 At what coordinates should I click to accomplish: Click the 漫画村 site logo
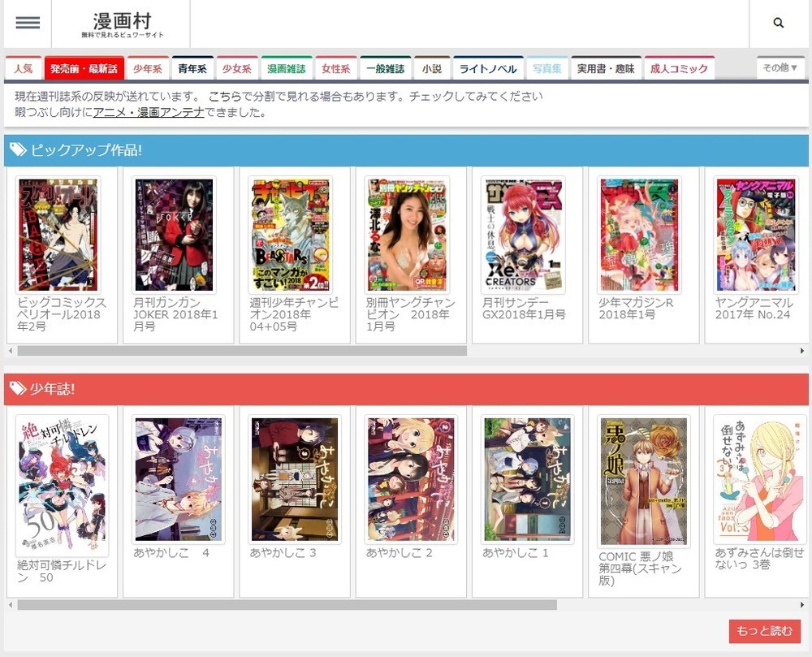(123, 24)
